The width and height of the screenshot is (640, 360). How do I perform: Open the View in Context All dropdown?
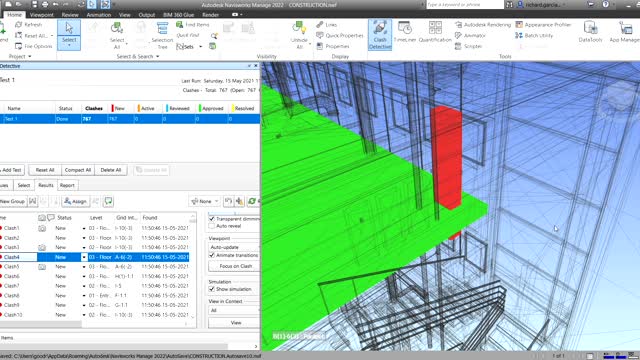coord(234,310)
